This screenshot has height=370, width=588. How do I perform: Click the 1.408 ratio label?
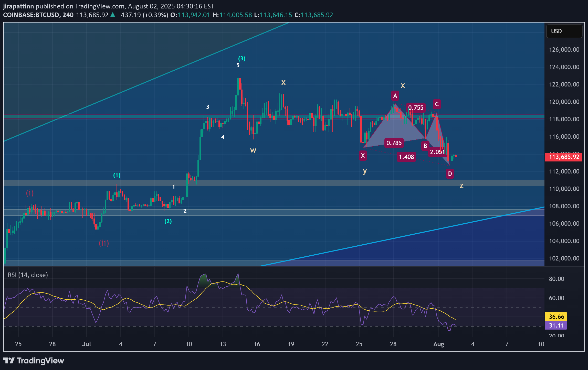[x=406, y=157]
